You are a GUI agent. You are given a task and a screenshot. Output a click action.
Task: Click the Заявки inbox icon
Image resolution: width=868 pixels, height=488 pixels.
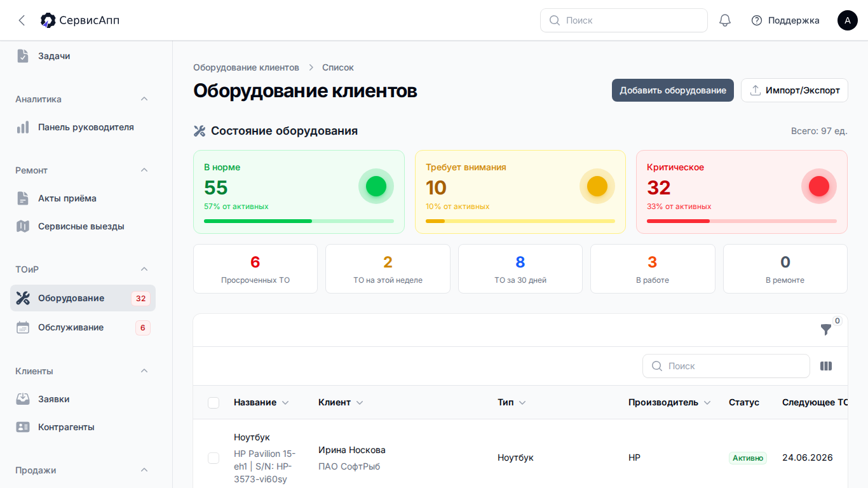tap(23, 399)
